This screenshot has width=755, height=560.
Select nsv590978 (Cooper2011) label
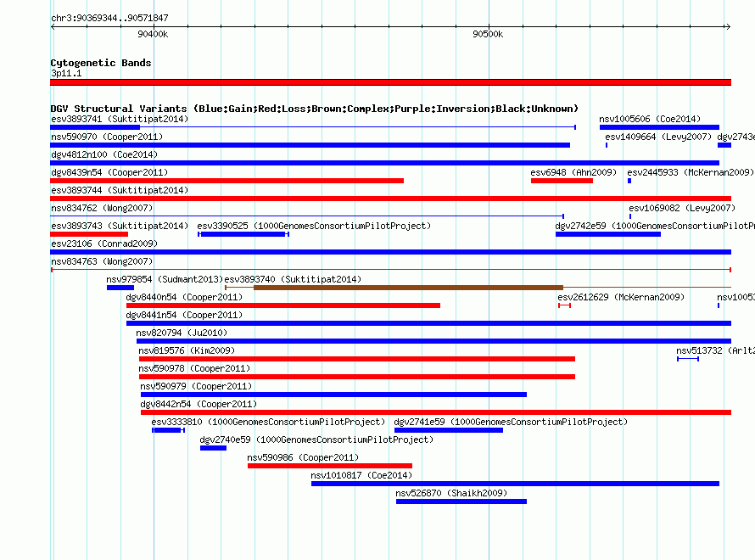tap(194, 368)
